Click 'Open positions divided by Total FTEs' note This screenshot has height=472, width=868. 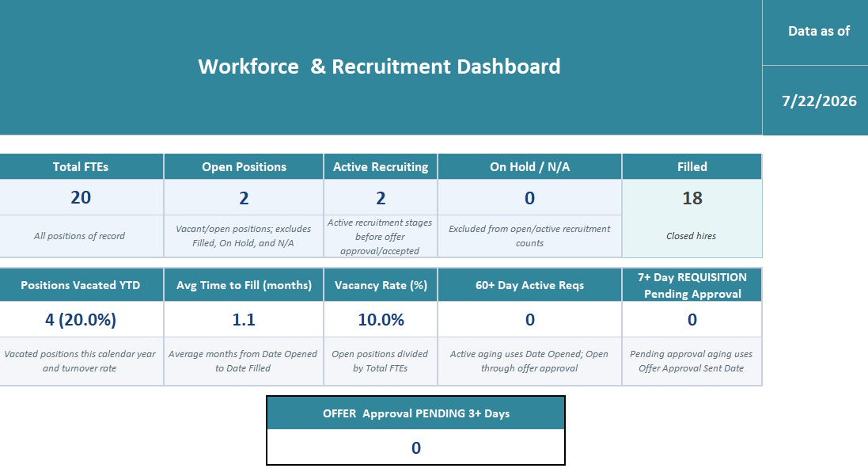(380, 360)
